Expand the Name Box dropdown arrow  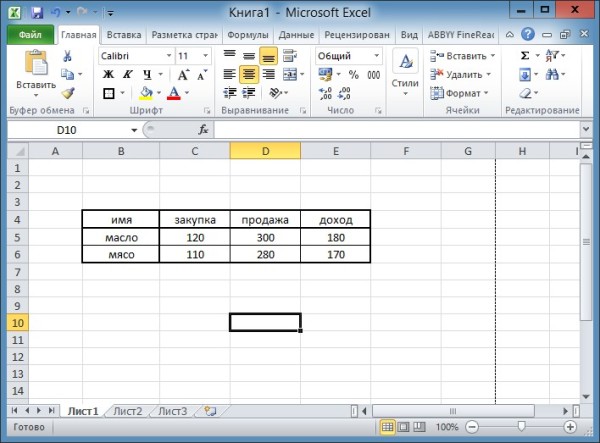(134, 130)
